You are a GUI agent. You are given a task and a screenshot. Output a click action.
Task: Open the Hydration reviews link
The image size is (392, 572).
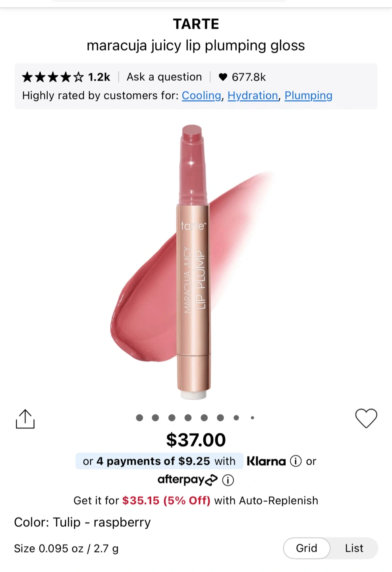point(253,96)
